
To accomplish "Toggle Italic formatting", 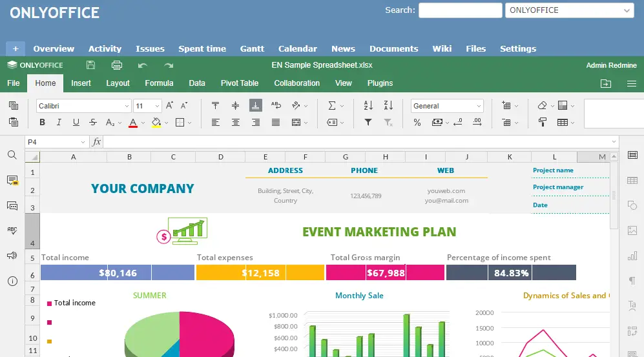I will [59, 122].
